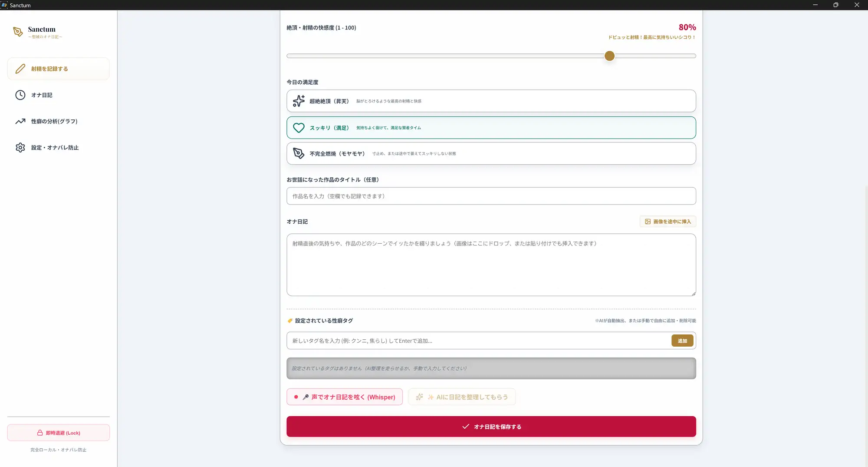Click the red save diary button

[491, 427]
